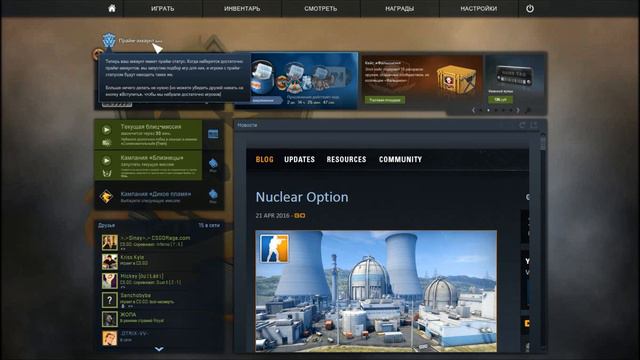
Task: Refresh the Новости news panel
Action: tap(522, 125)
